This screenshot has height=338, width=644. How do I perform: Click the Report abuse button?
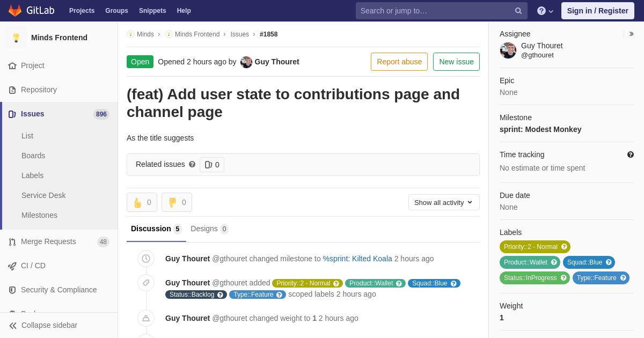click(399, 62)
